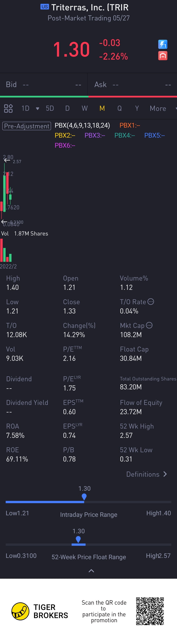Screen dimensions: 177x644
Task: Open the More chart periods menu
Action: (x=158, y=108)
